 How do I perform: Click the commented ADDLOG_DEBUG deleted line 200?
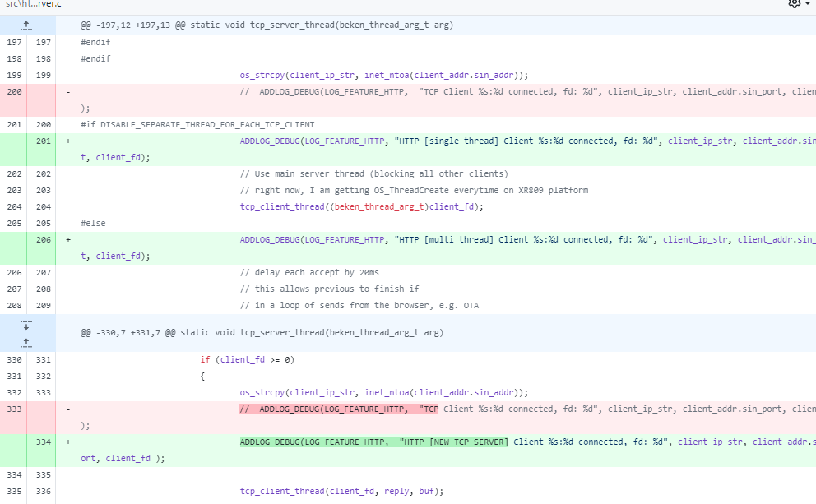(x=528, y=91)
